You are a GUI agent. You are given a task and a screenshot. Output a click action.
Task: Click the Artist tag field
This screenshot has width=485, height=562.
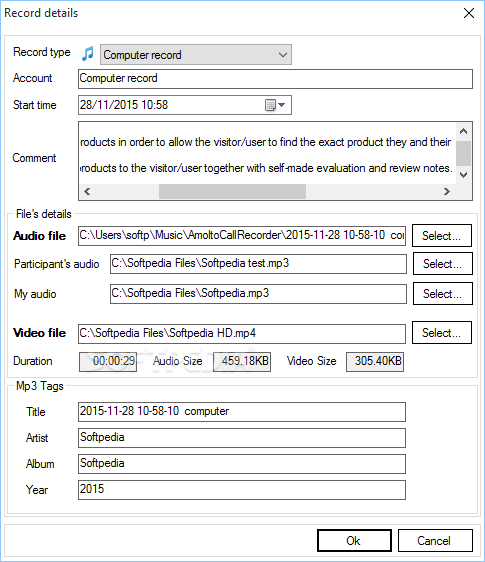tap(242, 438)
